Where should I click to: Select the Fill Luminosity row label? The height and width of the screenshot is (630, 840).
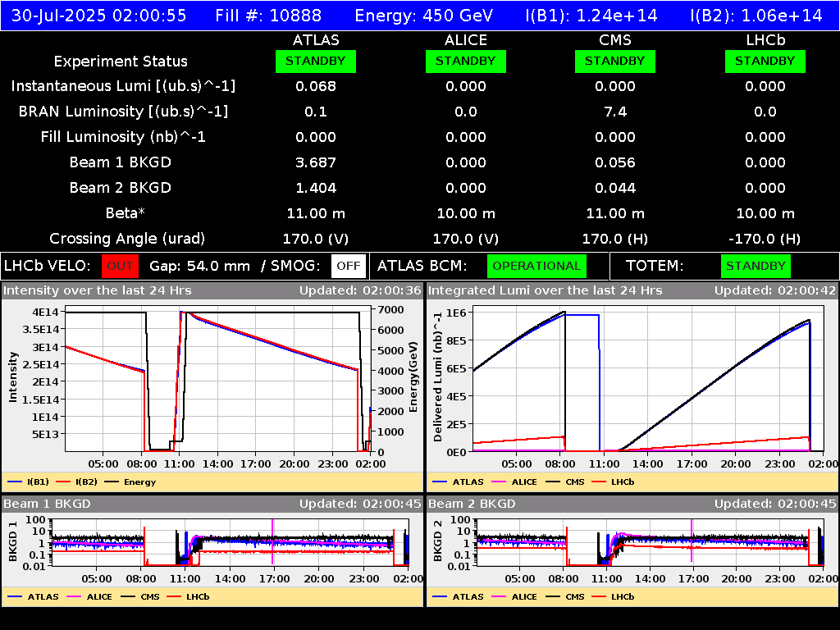click(x=123, y=137)
